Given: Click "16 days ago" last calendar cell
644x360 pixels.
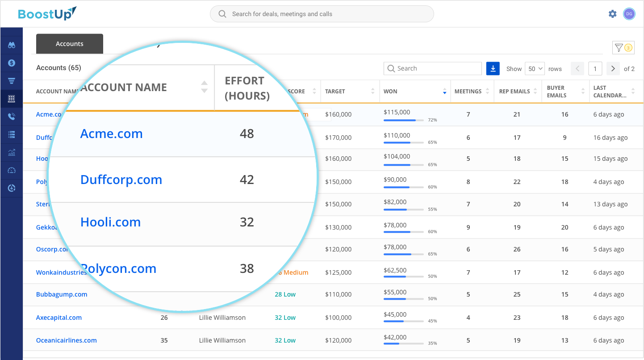Looking at the screenshot, I should (611, 138).
